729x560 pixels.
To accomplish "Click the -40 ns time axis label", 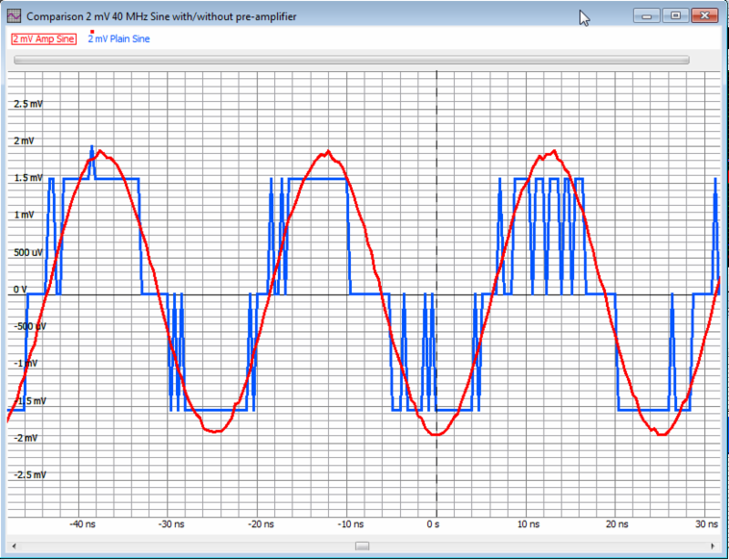I will coord(83,524).
